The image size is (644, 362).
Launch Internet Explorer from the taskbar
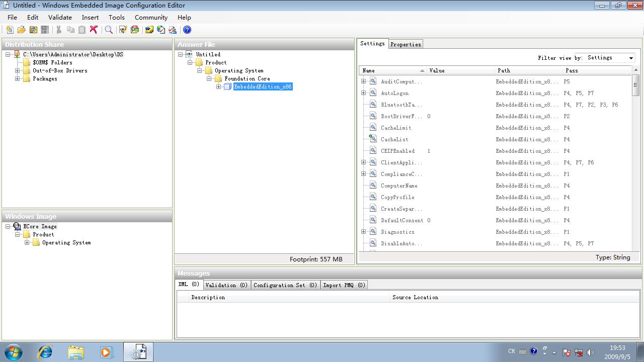45,352
